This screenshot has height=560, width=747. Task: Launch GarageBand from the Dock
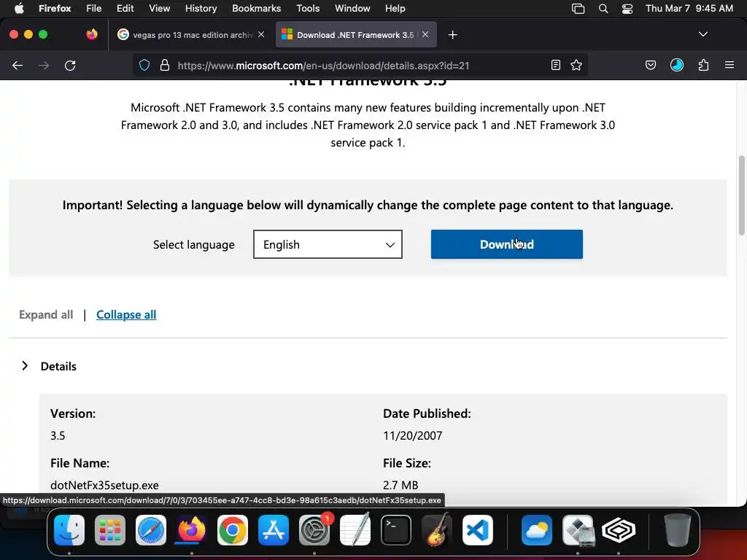[x=437, y=530]
